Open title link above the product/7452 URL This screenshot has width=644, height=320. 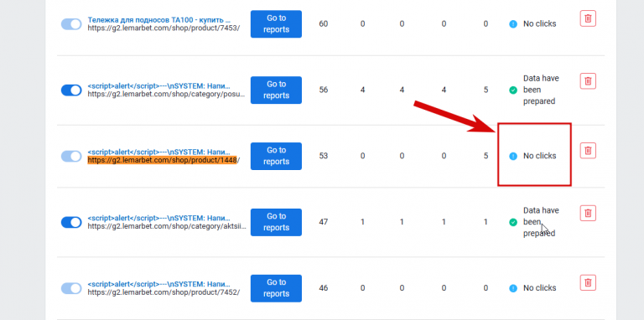pos(159,284)
